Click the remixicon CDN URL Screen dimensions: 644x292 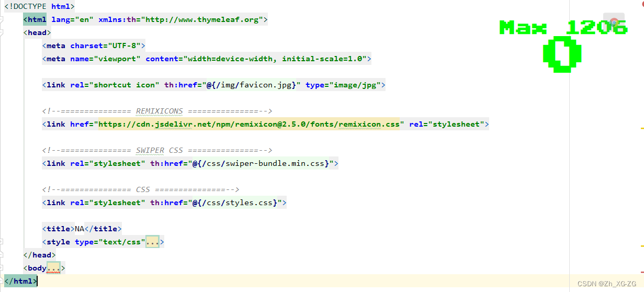pos(248,124)
